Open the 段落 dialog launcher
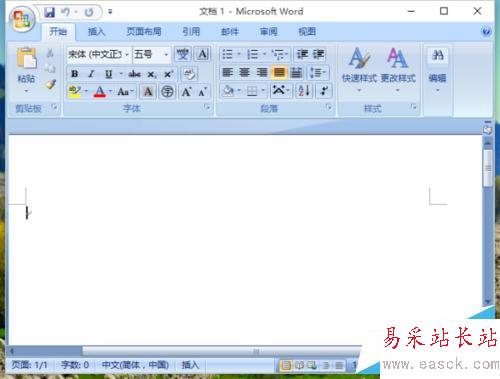This screenshot has height=379, width=500. coord(329,107)
